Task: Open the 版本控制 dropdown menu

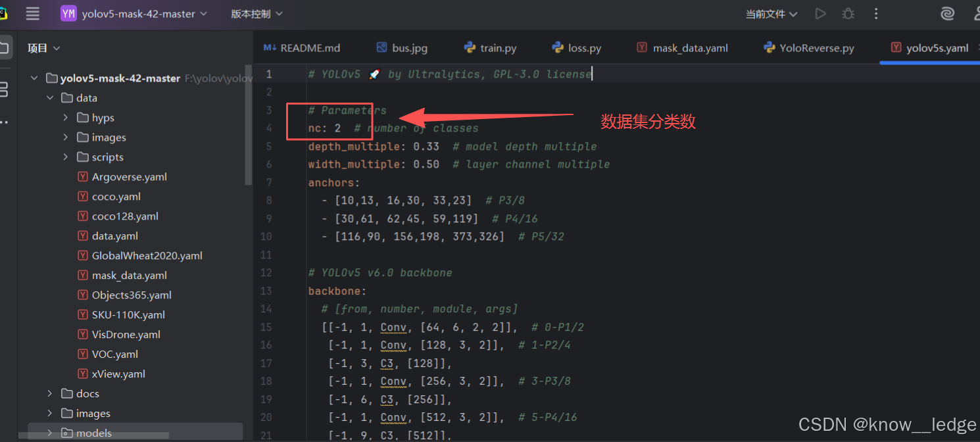Action: pos(257,14)
